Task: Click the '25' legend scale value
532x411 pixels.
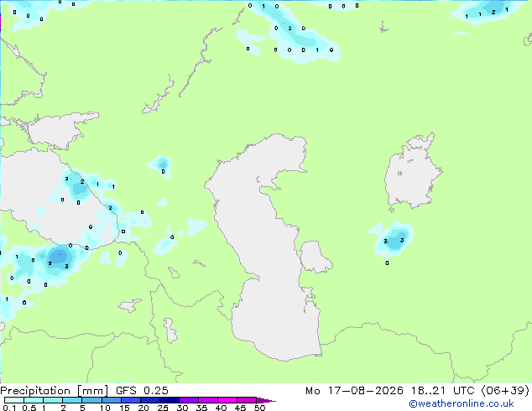Action: (163, 408)
